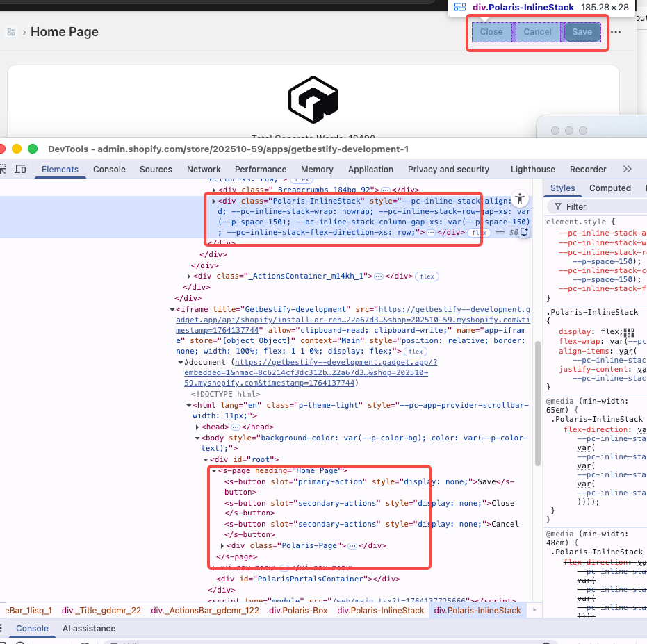The height and width of the screenshot is (644, 647).
Task: Click the floating accessibility person icon
Action: click(520, 199)
